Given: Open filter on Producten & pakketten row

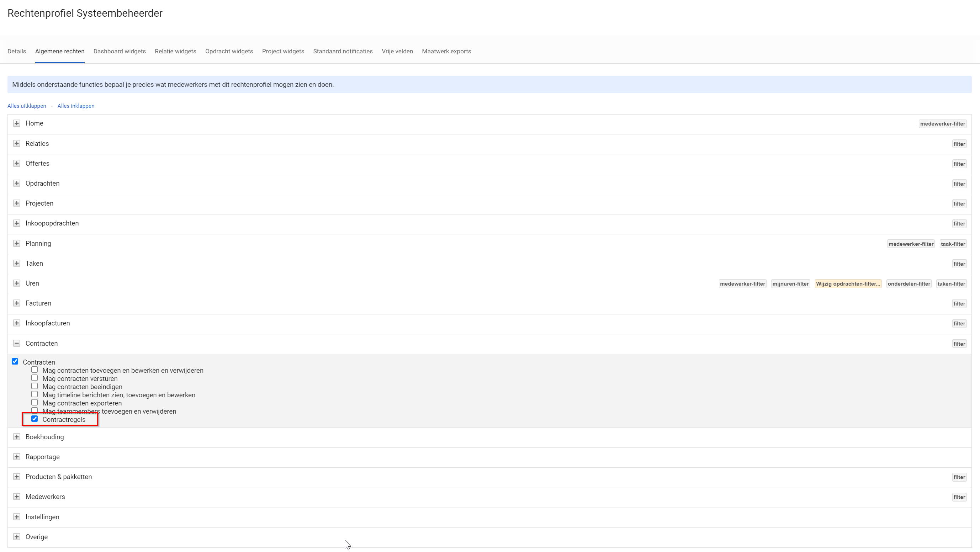Looking at the screenshot, I should point(959,477).
